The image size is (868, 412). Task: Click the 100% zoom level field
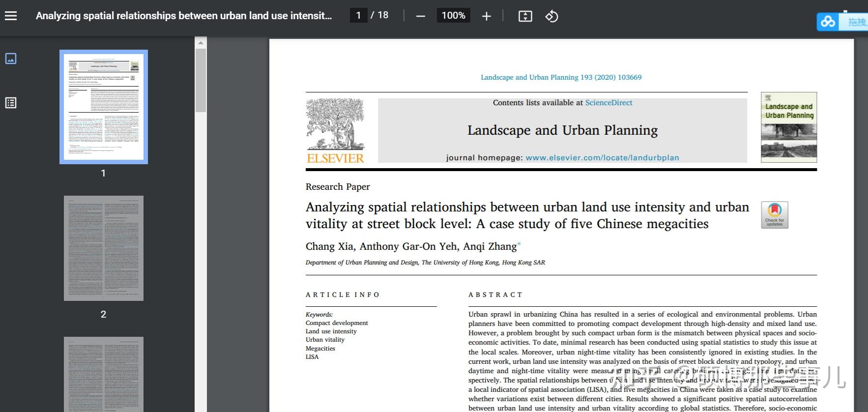453,16
